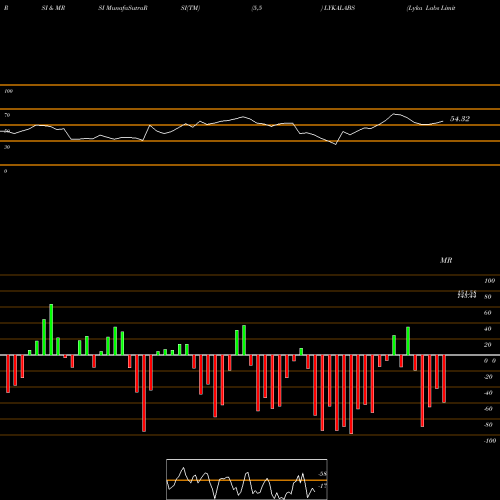Select the "SI MunafaSutraR" header label
Viewport: 500px width, 500px height.
[123, 8]
